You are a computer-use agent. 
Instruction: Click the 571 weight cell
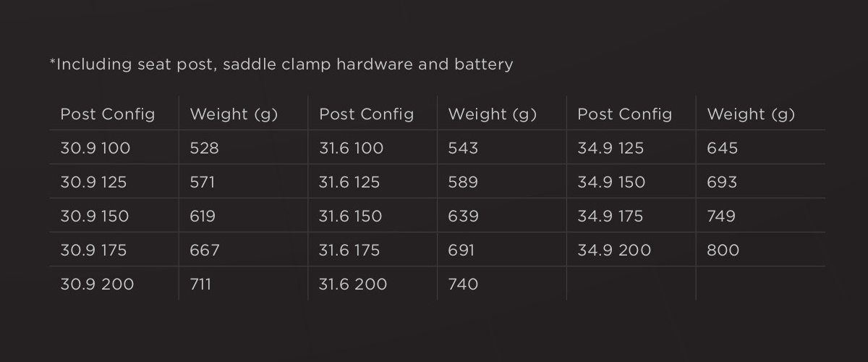click(x=203, y=182)
